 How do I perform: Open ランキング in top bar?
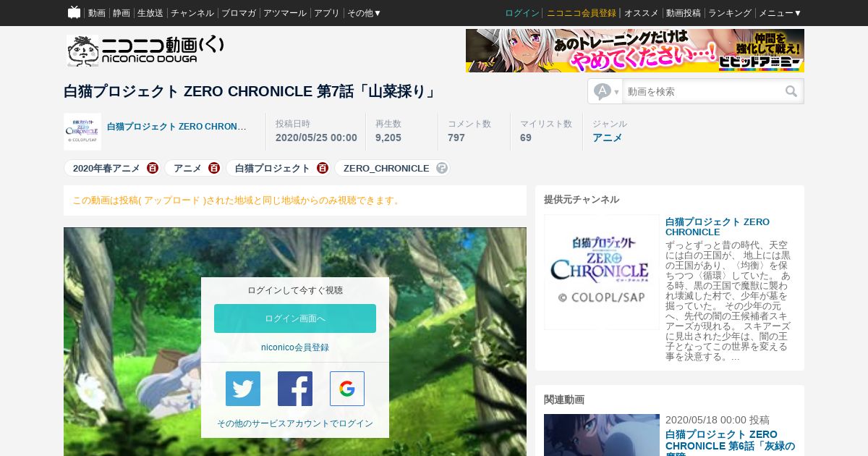click(730, 13)
